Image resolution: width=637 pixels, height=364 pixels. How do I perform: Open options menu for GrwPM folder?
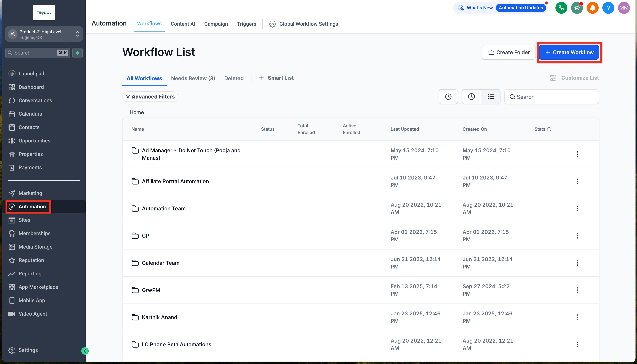click(577, 290)
